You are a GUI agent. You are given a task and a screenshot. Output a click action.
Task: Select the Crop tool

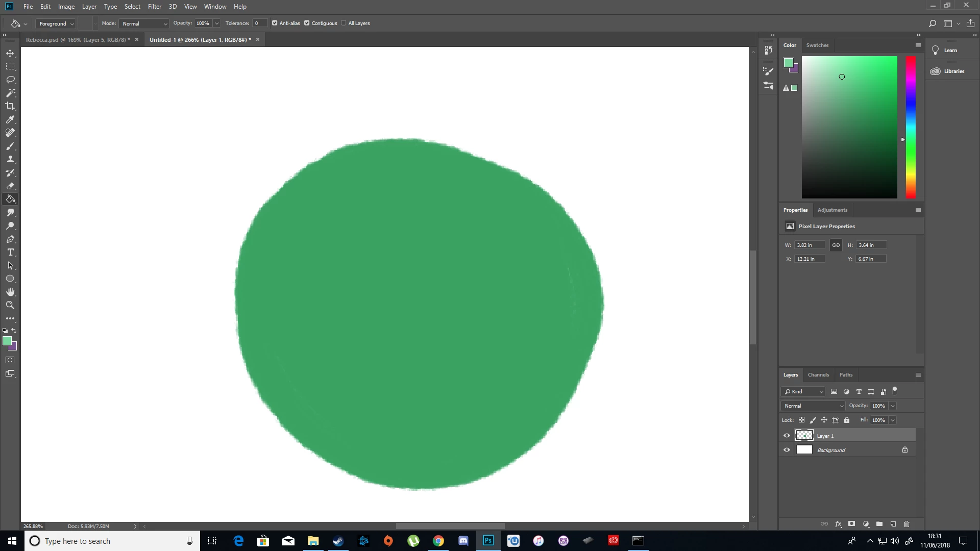pyautogui.click(x=10, y=106)
